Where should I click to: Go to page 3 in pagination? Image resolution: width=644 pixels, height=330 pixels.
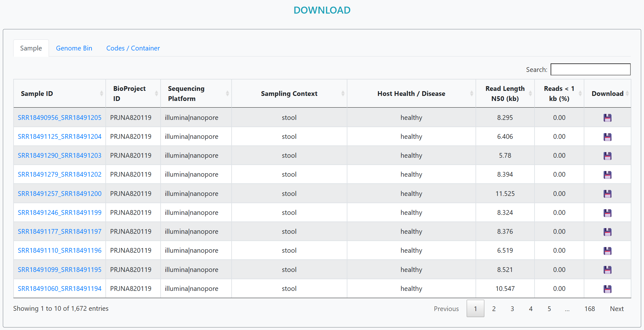point(512,309)
